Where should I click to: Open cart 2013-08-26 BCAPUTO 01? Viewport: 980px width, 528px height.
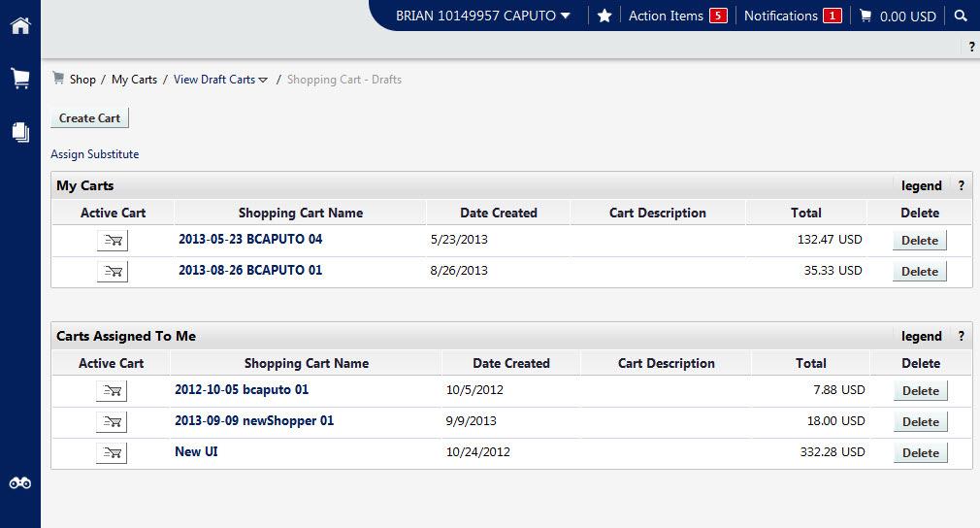tap(250, 270)
